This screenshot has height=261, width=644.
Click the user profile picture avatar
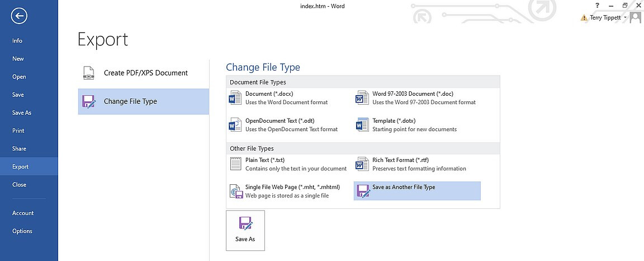(x=635, y=18)
